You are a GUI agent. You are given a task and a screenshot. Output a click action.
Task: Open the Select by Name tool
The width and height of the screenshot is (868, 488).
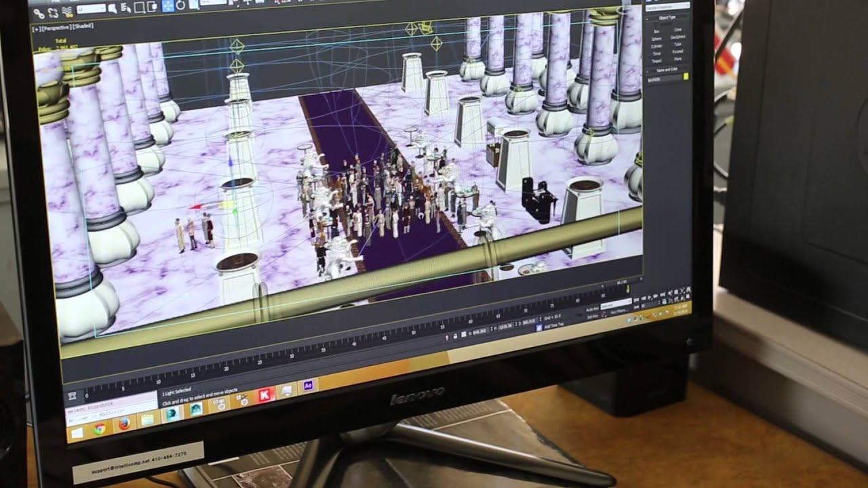click(x=125, y=7)
